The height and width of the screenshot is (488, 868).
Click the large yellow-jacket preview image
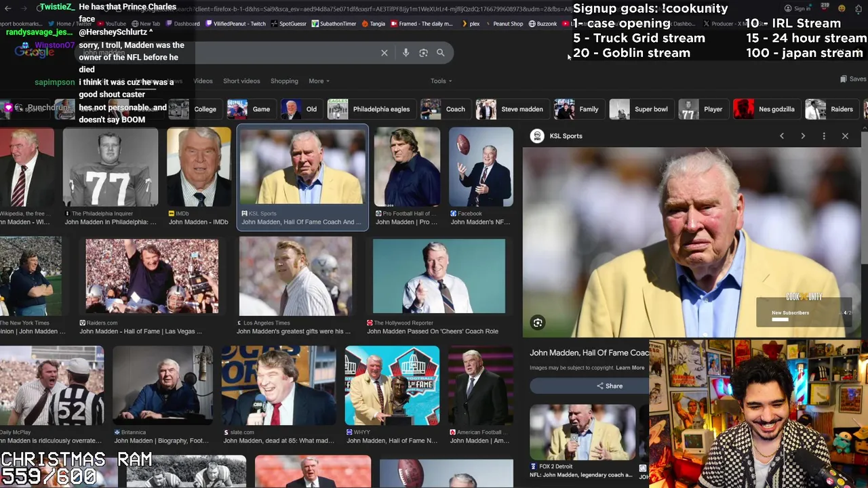[x=691, y=243]
